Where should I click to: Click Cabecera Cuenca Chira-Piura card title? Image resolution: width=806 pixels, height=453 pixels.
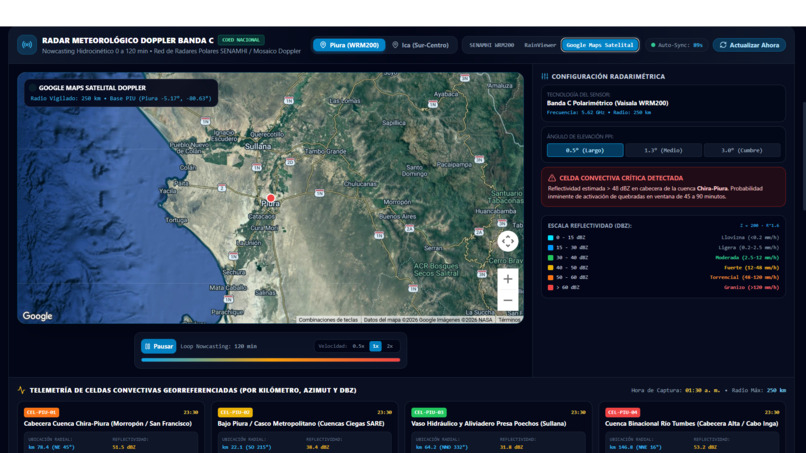point(107,424)
